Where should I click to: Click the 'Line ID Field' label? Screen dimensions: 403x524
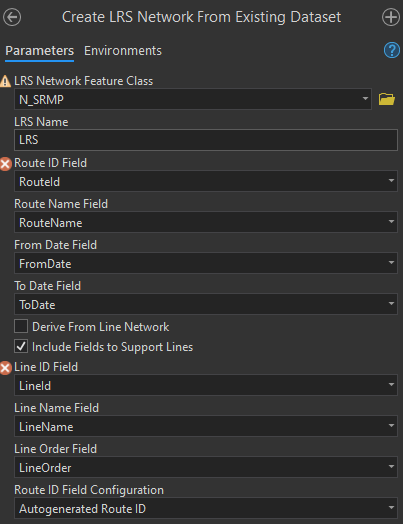pos(46,367)
